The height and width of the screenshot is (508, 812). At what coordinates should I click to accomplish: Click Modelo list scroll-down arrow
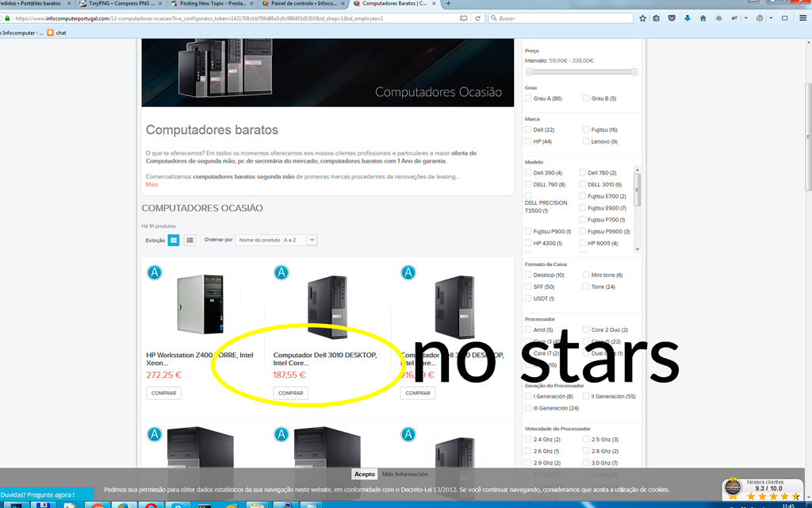coord(638,249)
